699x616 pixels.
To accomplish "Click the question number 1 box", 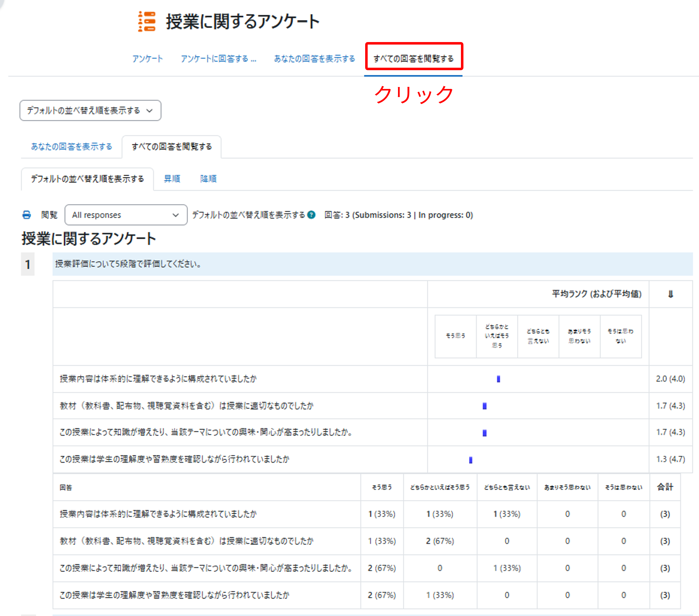I will click(x=28, y=264).
